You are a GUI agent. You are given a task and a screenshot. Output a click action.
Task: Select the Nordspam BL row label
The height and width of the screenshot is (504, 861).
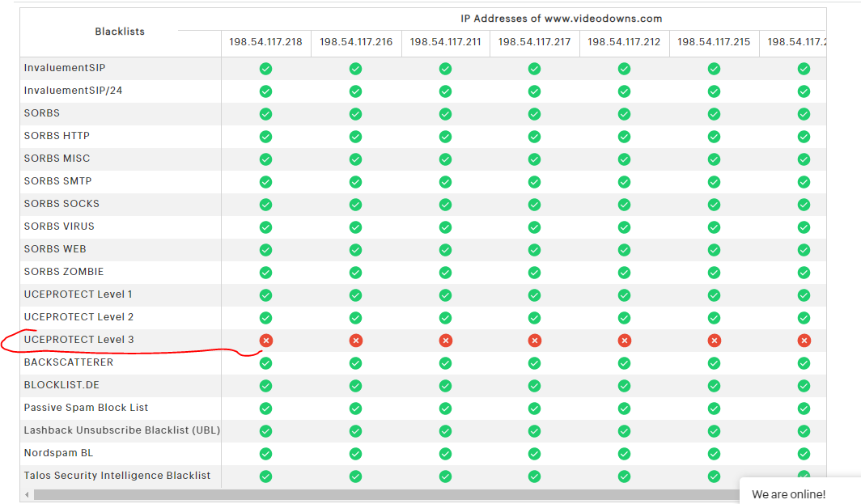(59, 453)
